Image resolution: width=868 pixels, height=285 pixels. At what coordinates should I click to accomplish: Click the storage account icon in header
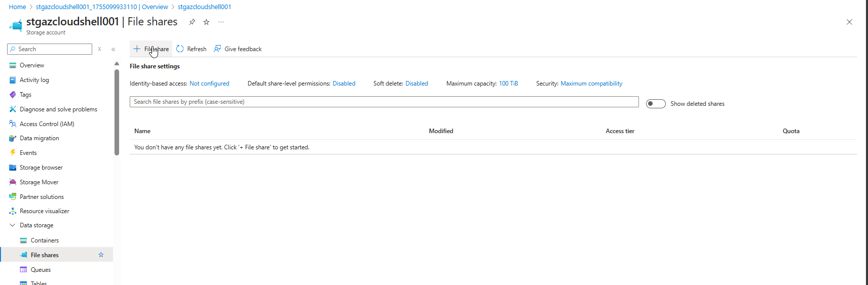16,25
